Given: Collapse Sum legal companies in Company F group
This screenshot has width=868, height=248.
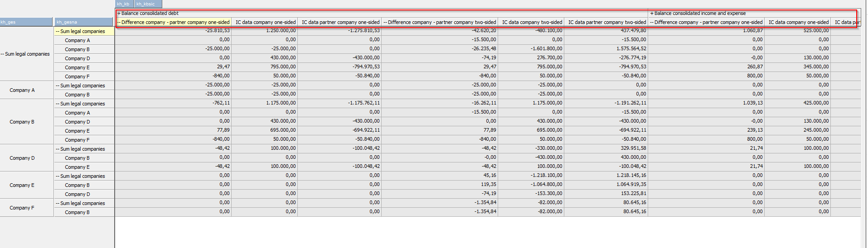Looking at the screenshot, I should (58, 204).
